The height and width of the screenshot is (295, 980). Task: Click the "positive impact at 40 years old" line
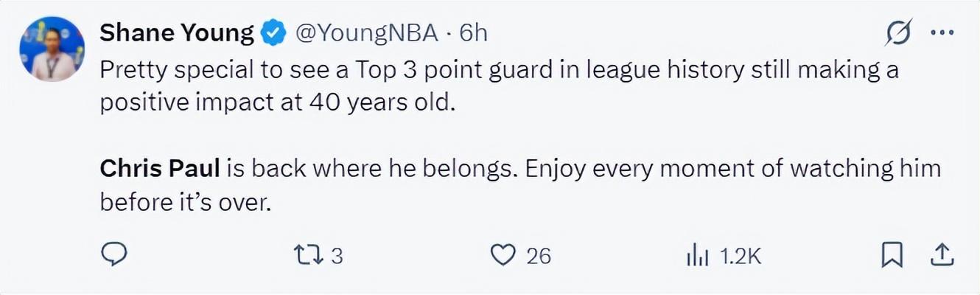click(x=278, y=103)
